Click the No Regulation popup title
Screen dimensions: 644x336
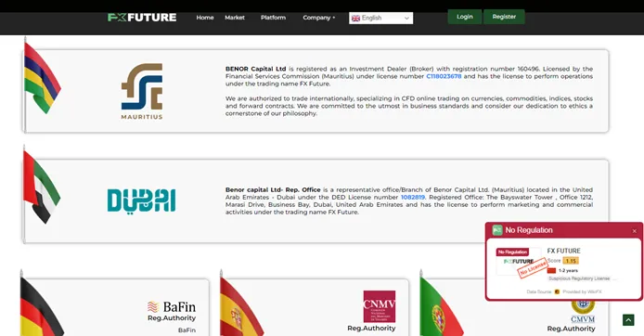(529, 230)
